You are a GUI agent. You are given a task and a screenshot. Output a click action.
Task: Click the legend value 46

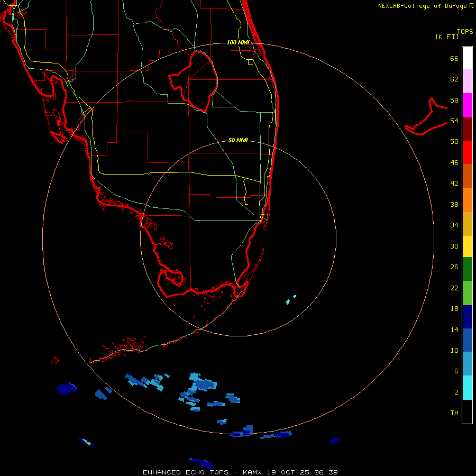click(x=454, y=163)
